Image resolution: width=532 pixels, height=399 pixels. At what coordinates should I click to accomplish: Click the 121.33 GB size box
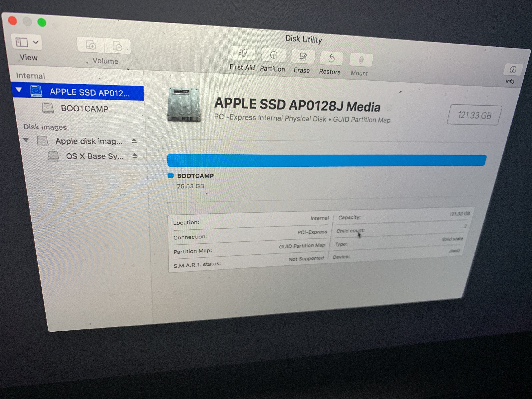pyautogui.click(x=474, y=115)
